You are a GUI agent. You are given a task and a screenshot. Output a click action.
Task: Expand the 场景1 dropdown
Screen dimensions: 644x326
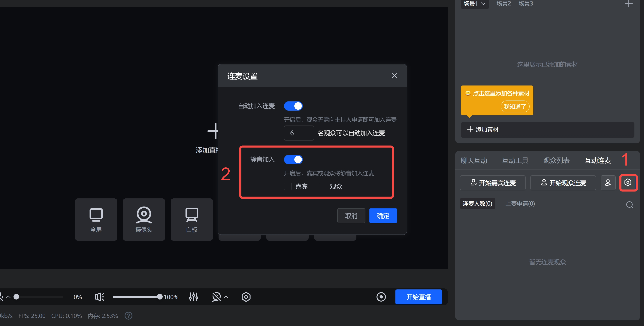483,4
